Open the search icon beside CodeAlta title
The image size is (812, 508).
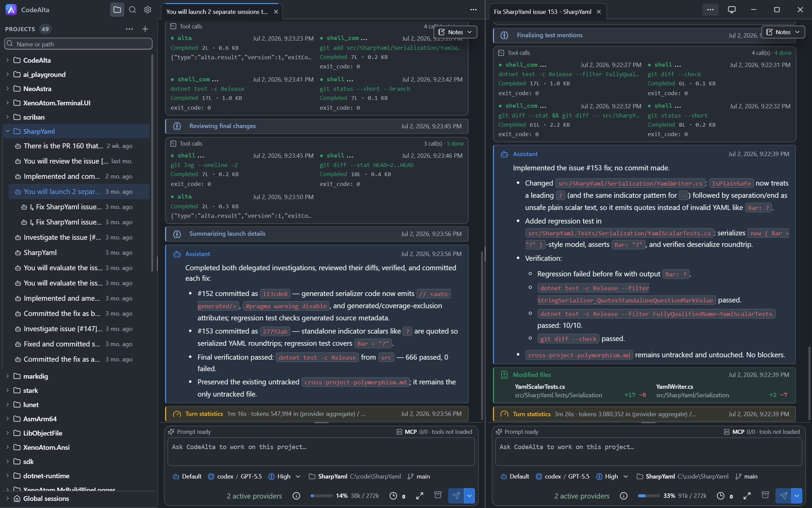click(133, 10)
